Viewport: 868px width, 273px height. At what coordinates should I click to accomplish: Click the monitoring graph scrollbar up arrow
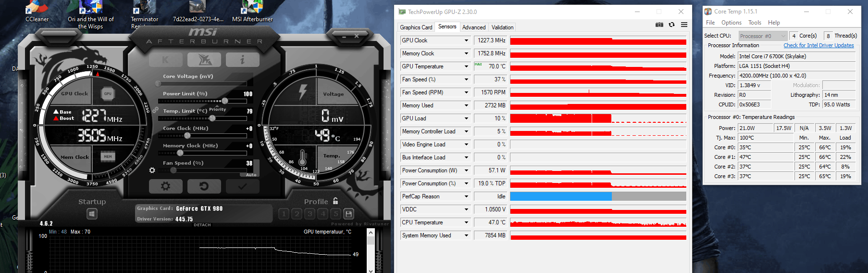[x=371, y=233]
